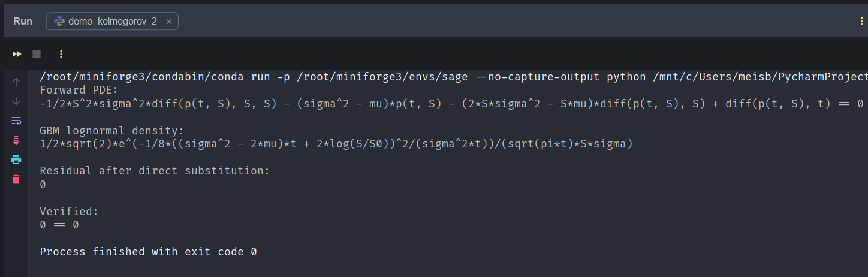
Task: Jump down with the down arrow icon
Action: coord(16,101)
